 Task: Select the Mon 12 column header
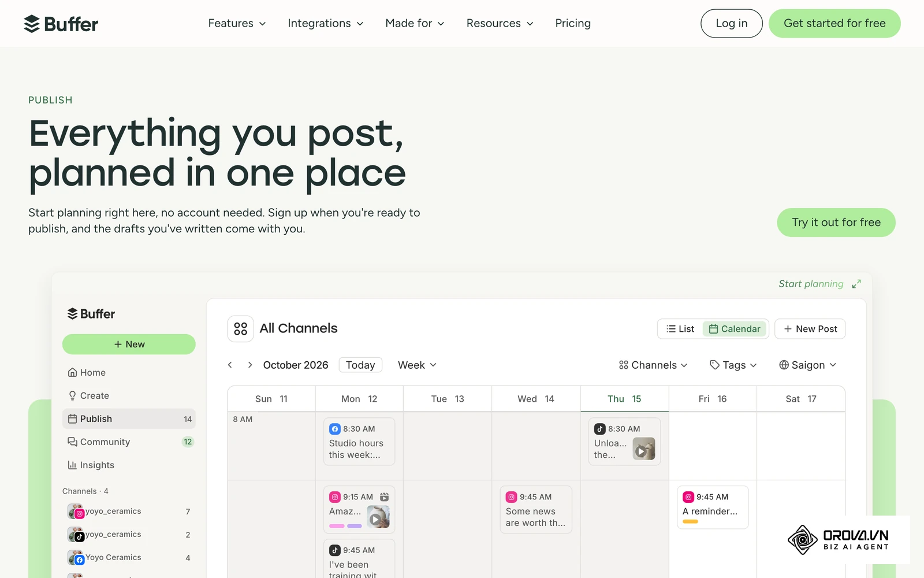(x=359, y=399)
